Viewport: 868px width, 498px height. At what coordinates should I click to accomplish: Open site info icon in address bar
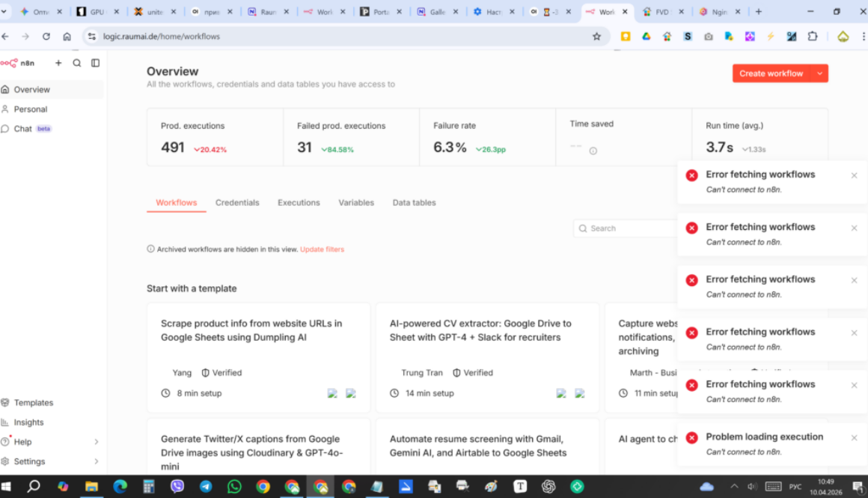pyautogui.click(x=92, y=37)
